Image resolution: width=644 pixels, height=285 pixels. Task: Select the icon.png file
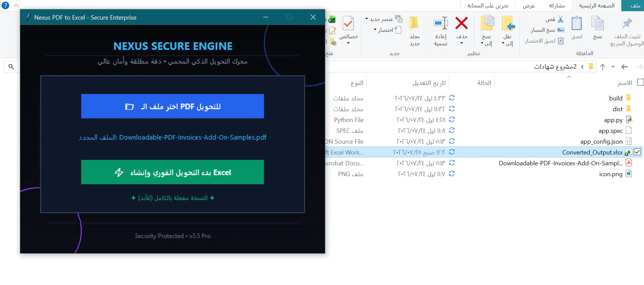610,174
